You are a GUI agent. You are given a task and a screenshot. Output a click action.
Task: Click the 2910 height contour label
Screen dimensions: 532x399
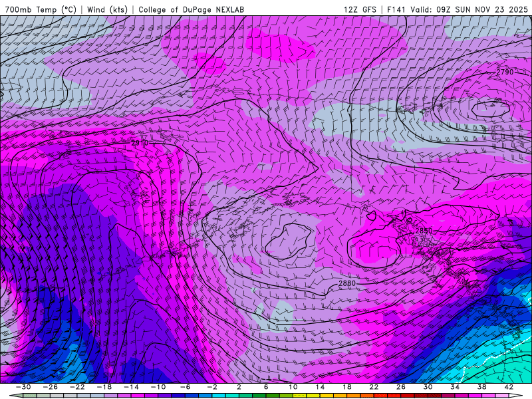tap(140, 143)
